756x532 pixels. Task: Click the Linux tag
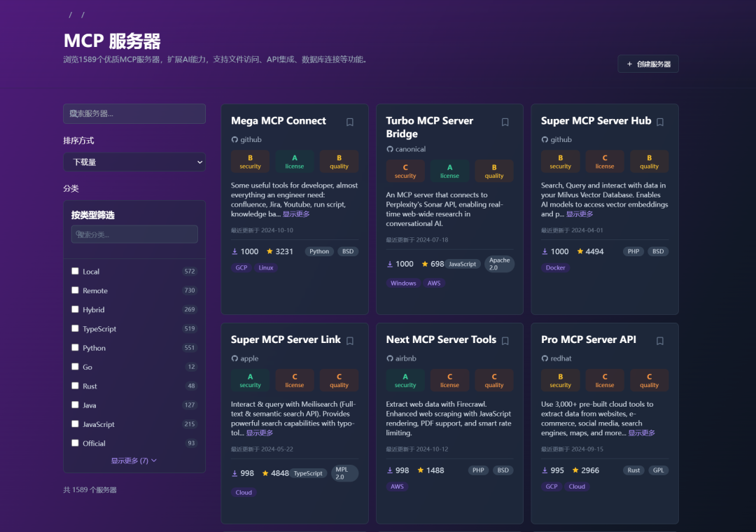266,267
